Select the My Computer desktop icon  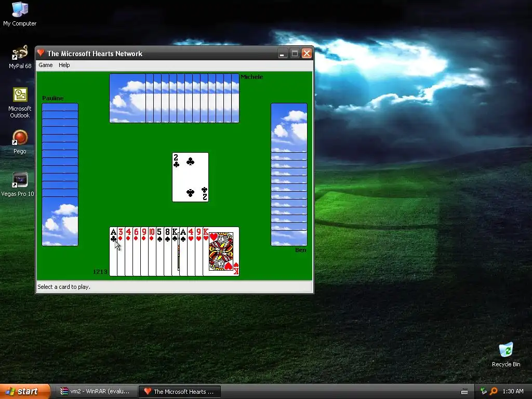pos(20,14)
